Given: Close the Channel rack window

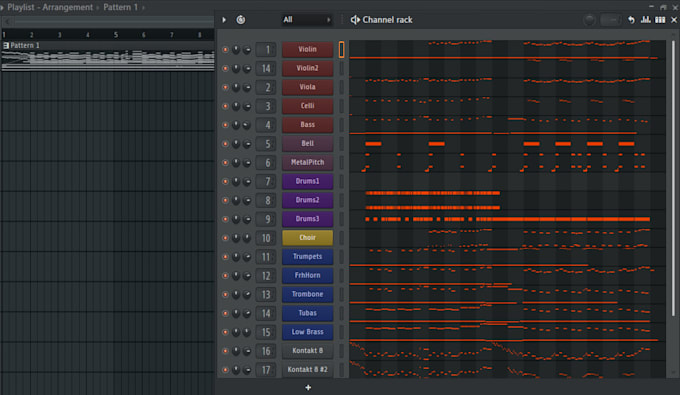Looking at the screenshot, I should pos(674,20).
